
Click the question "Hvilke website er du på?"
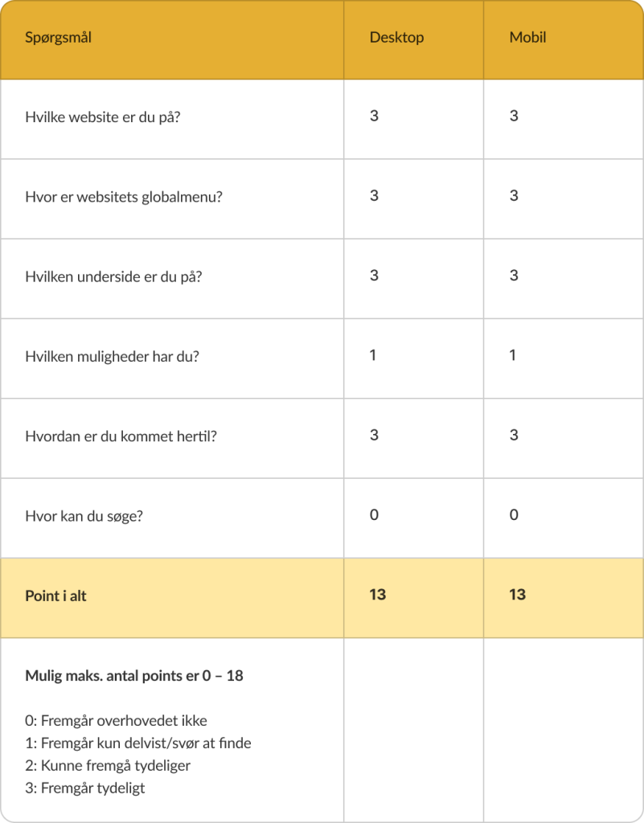pyautogui.click(x=103, y=117)
